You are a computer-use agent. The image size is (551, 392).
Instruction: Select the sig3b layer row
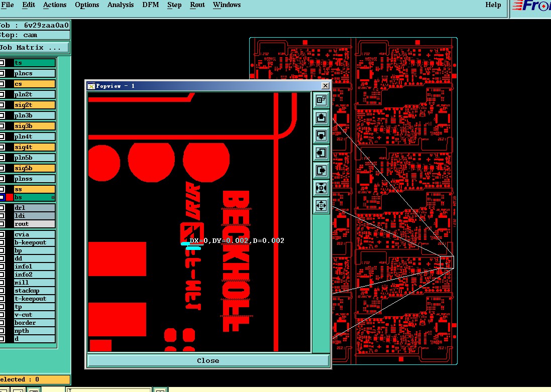35,126
